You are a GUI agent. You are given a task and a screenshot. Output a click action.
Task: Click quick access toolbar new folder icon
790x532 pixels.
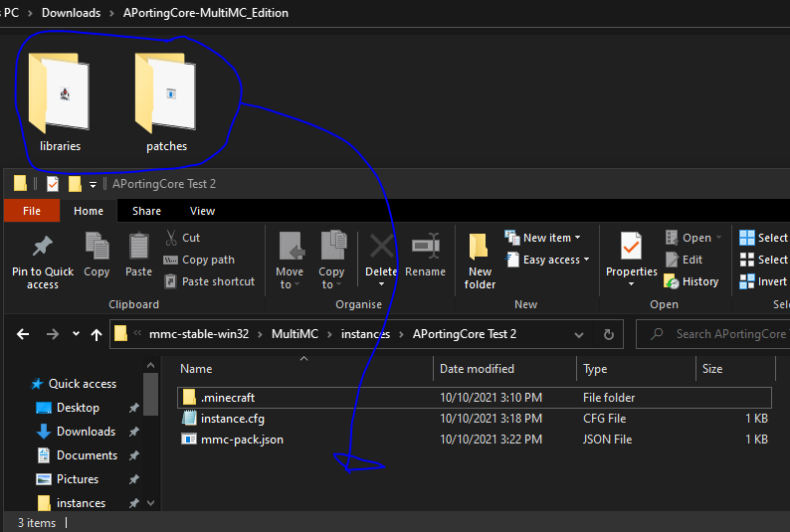coord(75,184)
